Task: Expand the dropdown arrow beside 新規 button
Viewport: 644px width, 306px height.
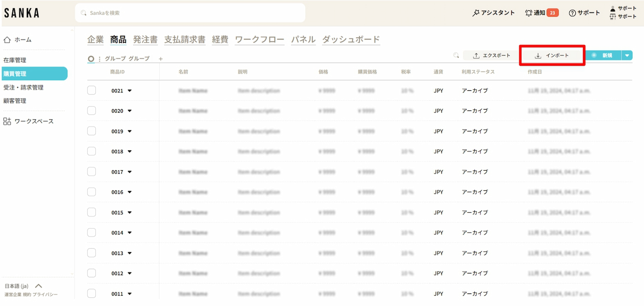Action: click(x=627, y=55)
